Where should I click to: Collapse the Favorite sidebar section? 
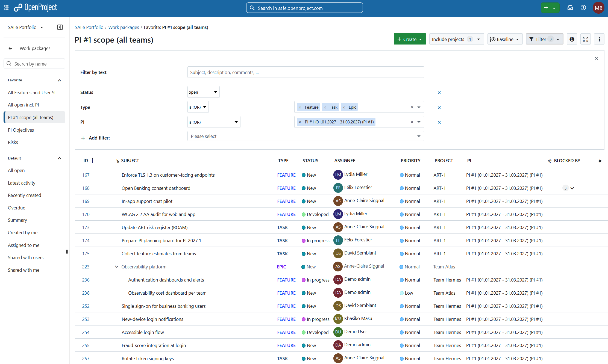59,80
